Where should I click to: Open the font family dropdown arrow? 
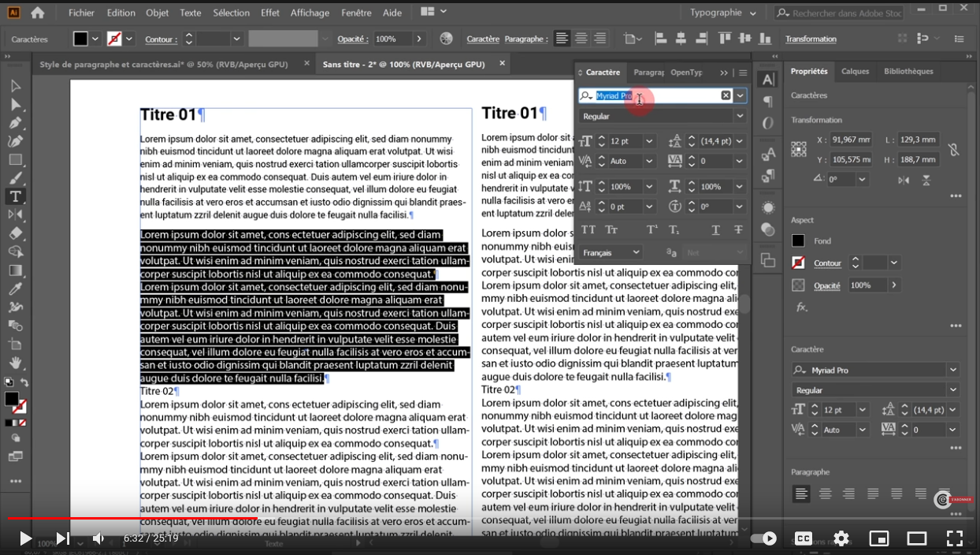click(x=740, y=95)
